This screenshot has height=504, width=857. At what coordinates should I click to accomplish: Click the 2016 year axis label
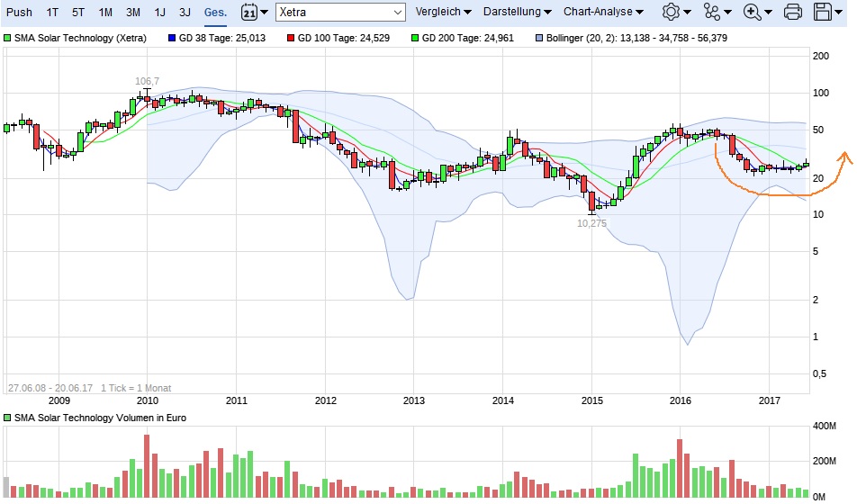pyautogui.click(x=681, y=400)
